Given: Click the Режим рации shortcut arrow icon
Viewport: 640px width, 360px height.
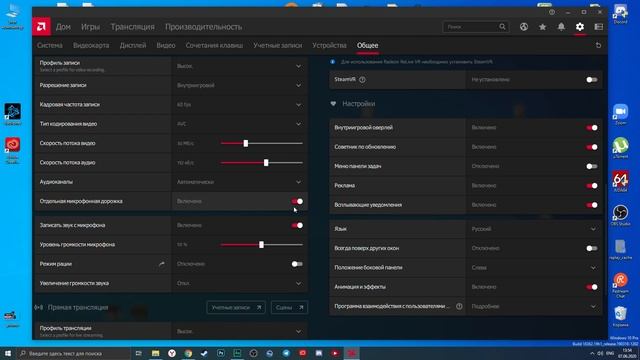Looking at the screenshot, I should tap(162, 264).
